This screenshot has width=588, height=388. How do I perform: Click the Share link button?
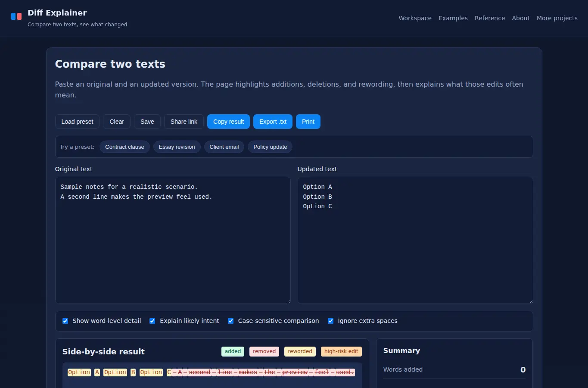(x=184, y=122)
